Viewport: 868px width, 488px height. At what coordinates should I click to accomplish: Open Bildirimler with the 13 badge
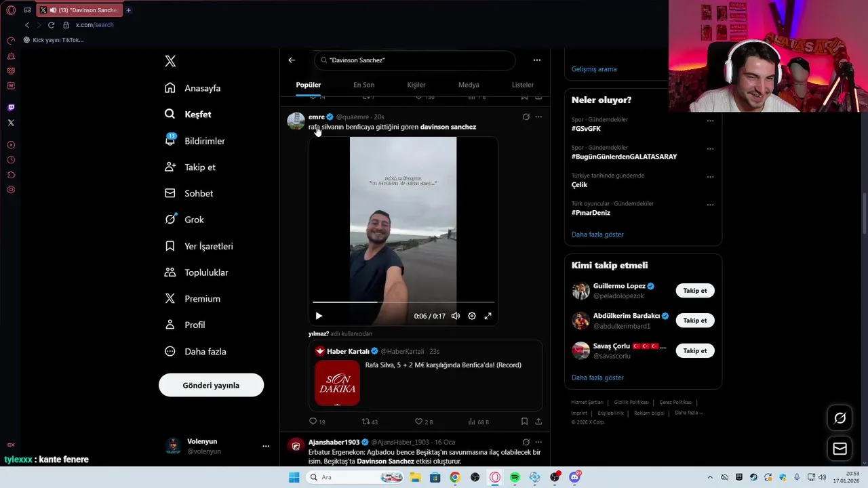[x=195, y=141]
